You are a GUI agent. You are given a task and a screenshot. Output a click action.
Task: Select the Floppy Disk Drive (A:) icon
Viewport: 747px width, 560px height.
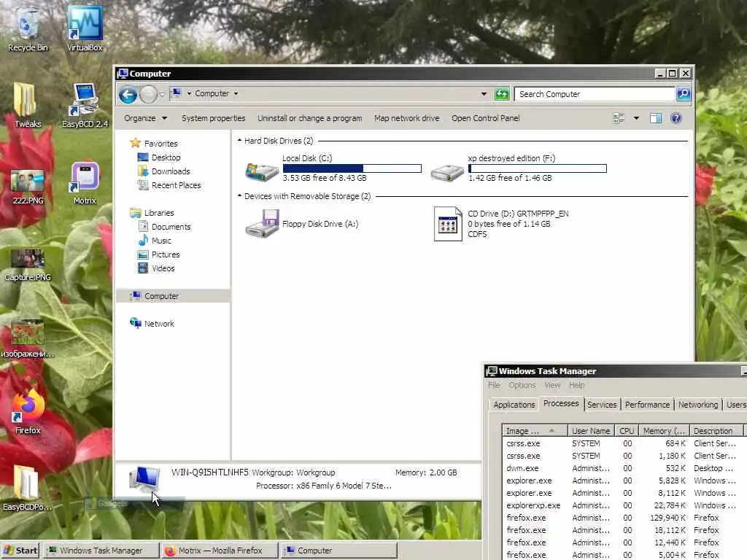[x=262, y=223]
